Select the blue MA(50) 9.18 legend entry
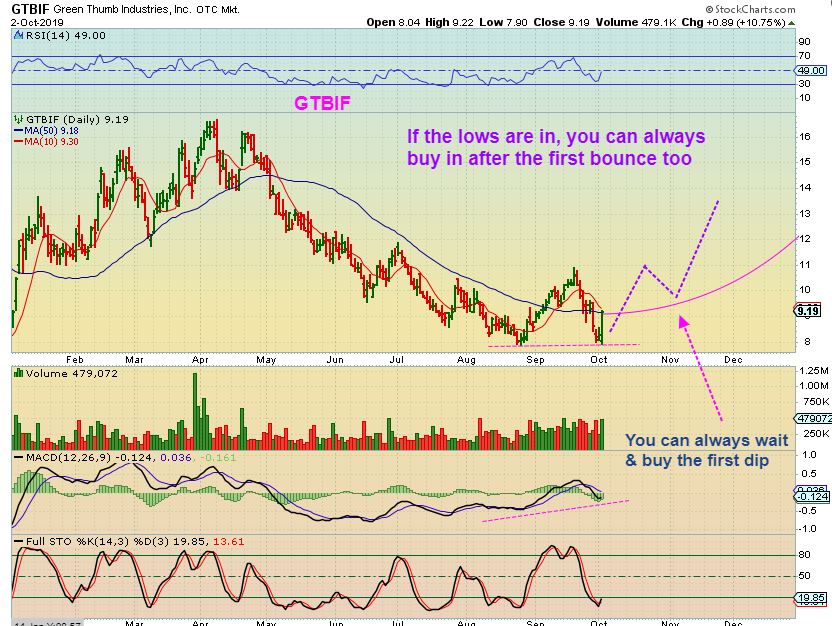Image resolution: width=832 pixels, height=626 pixels. coord(46,131)
